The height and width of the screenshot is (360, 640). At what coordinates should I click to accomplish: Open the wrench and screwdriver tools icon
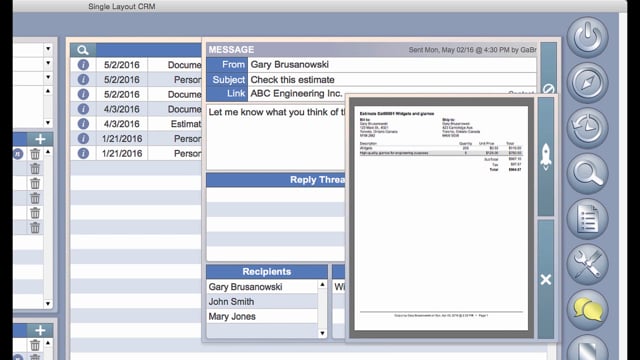pos(587,264)
